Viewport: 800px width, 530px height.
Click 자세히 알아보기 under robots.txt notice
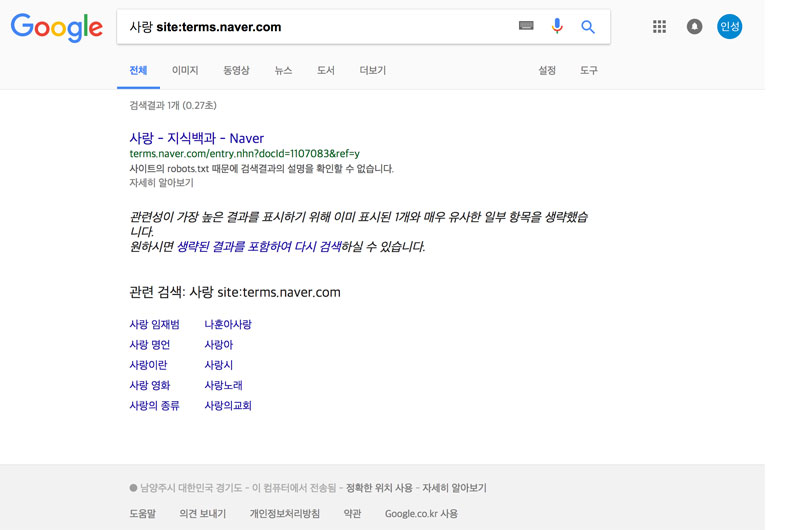[x=161, y=183]
